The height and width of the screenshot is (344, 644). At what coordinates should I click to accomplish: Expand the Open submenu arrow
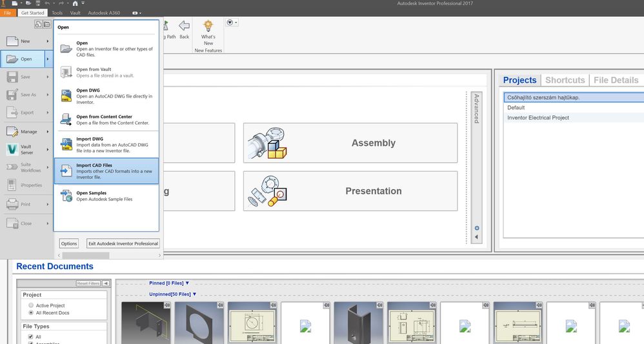coord(48,59)
